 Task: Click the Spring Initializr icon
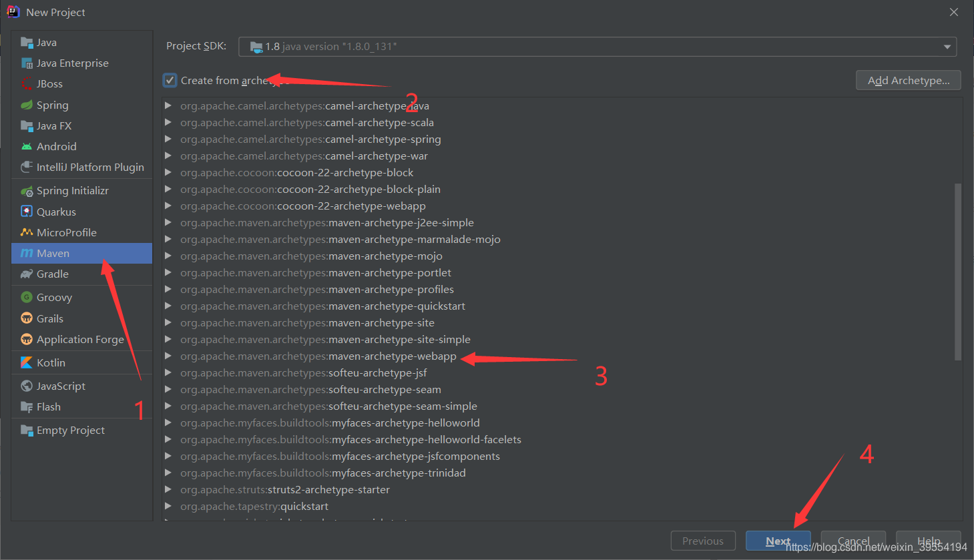[27, 191]
